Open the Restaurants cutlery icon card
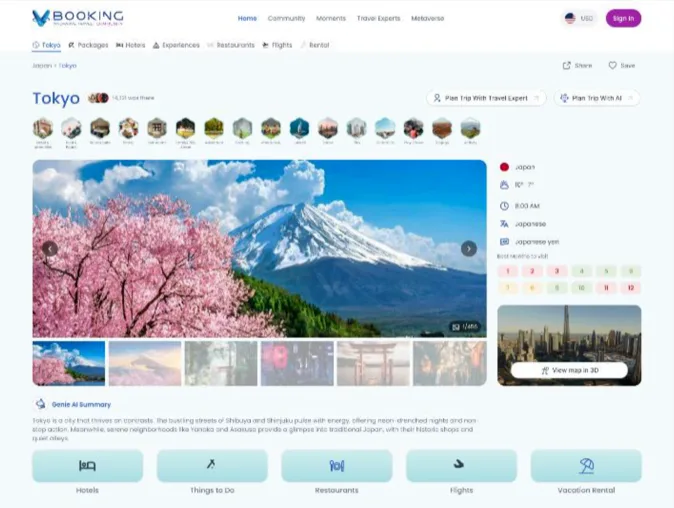674x508 pixels. 337,466
